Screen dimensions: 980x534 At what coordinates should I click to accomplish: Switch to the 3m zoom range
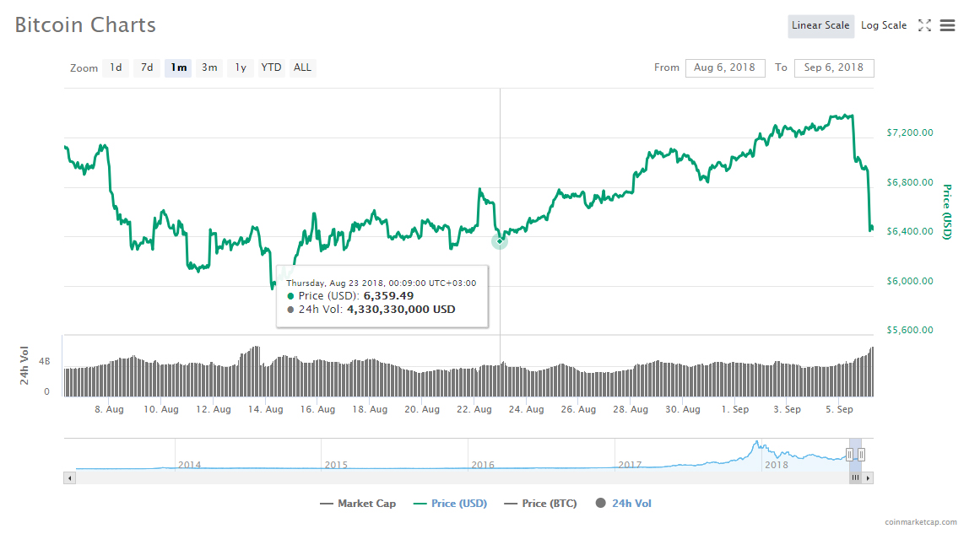pos(209,67)
